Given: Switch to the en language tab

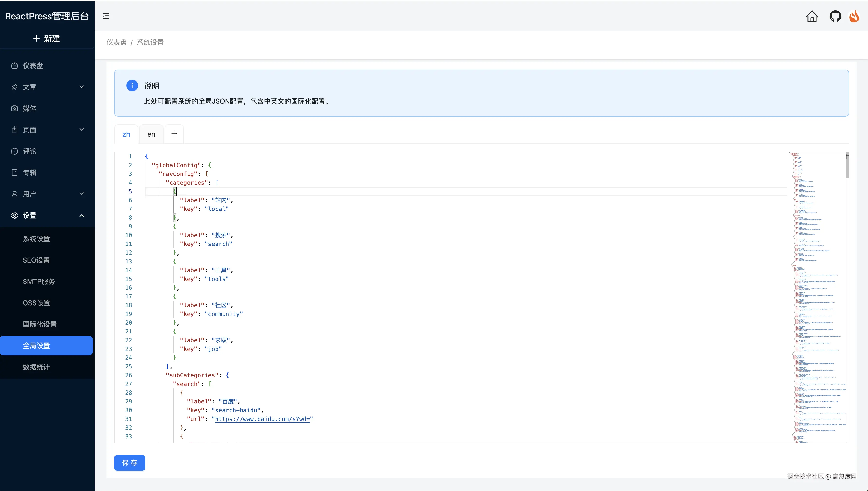Looking at the screenshot, I should (x=151, y=134).
